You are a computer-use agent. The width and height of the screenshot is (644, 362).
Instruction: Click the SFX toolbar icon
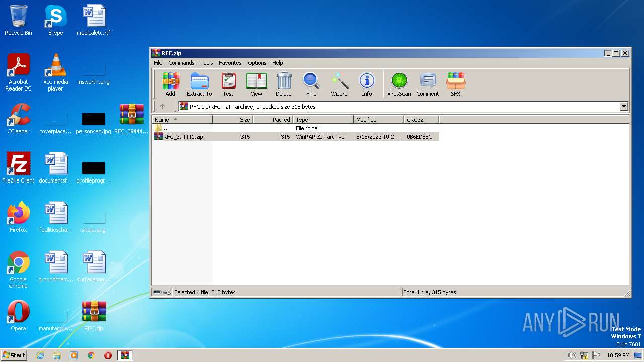(455, 84)
